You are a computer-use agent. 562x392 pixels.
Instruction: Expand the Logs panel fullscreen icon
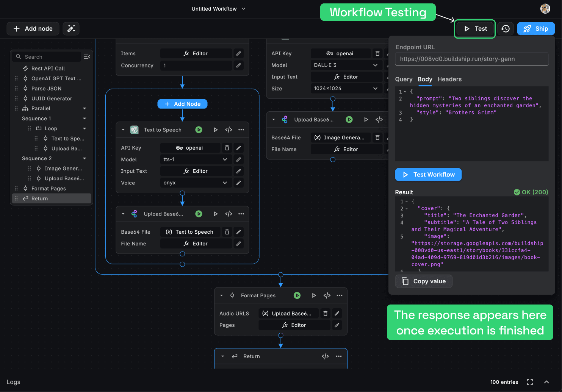coord(530,382)
